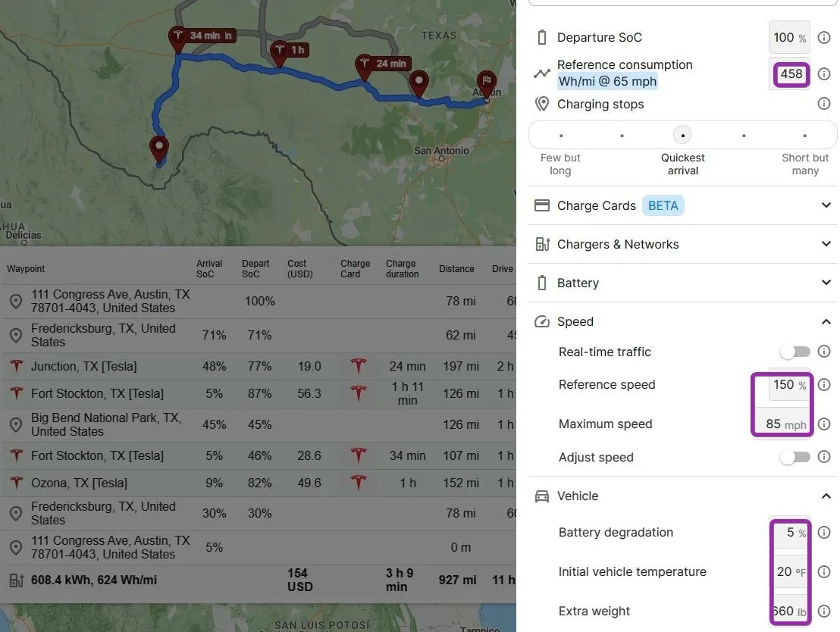This screenshot has width=840, height=632.
Task: Click the '154 USD' total cost
Action: click(x=299, y=580)
